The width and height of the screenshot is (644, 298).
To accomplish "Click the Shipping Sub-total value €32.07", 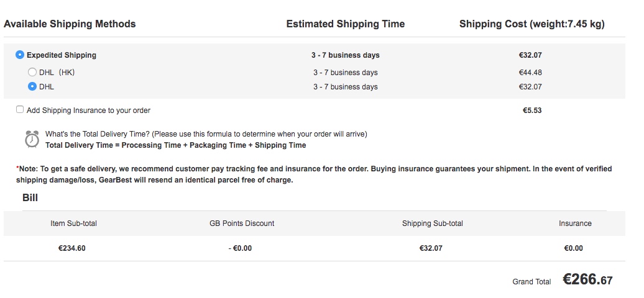I will point(431,248).
